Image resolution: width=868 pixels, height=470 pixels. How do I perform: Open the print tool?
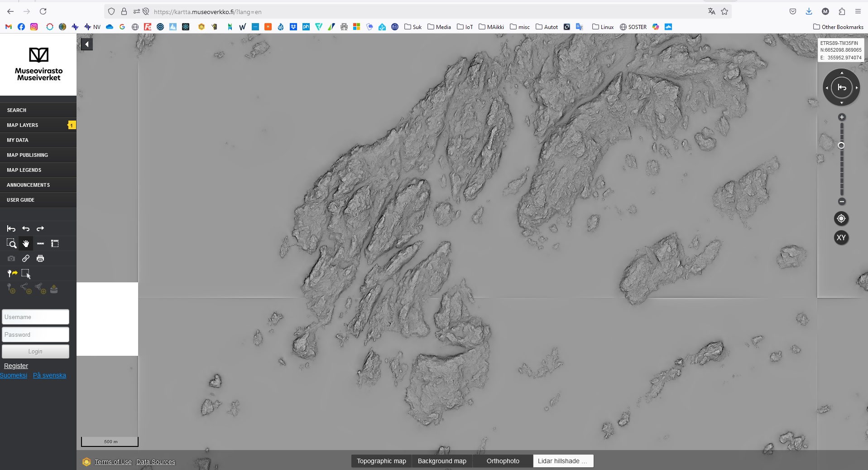(x=40, y=258)
